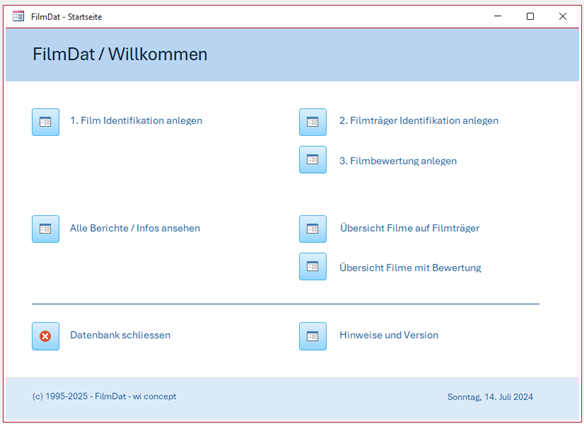Click the 'Hinweise und Version' text label
This screenshot has width=584, height=424.
pos(389,335)
